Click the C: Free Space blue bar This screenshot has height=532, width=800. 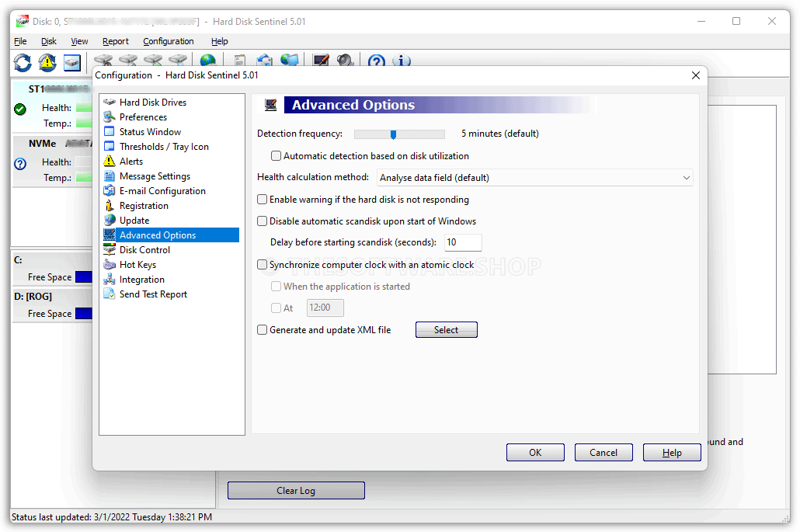[x=84, y=277]
